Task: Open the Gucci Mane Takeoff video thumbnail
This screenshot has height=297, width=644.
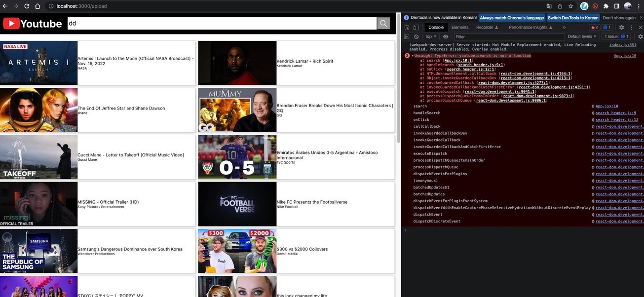Action: click(38, 157)
